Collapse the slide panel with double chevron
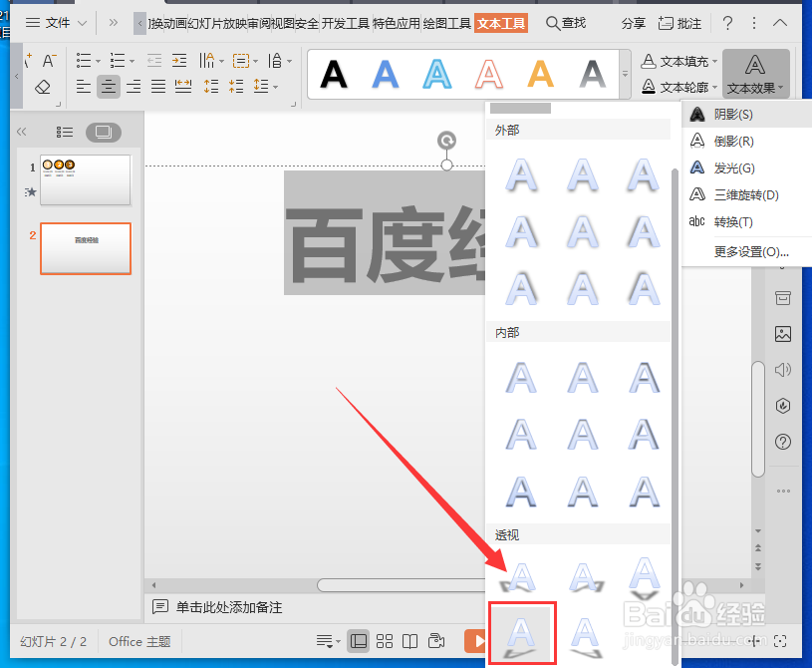This screenshot has height=668, width=812. 21,132
